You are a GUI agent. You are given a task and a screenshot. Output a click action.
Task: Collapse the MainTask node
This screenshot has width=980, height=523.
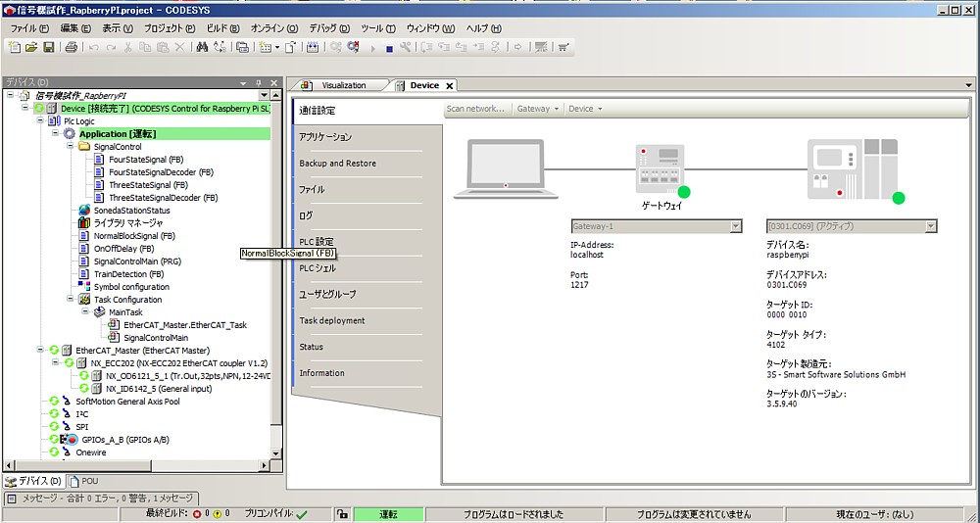click(x=85, y=311)
